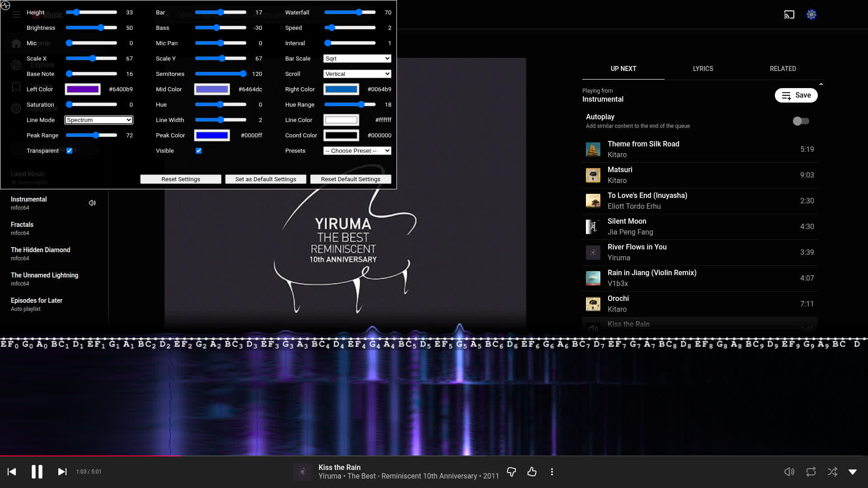Switch to the UP NEXT tab
The width and height of the screenshot is (868, 488).
[x=623, y=69]
